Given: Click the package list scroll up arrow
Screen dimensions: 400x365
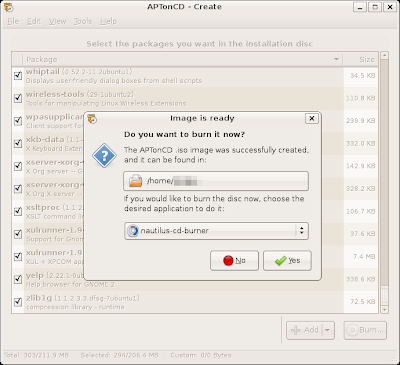Looking at the screenshot, I should tap(384, 55).
